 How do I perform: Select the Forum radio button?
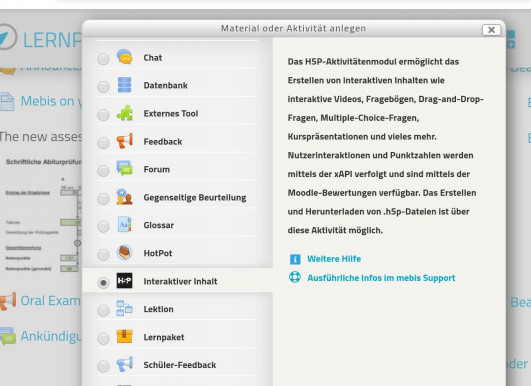click(103, 171)
